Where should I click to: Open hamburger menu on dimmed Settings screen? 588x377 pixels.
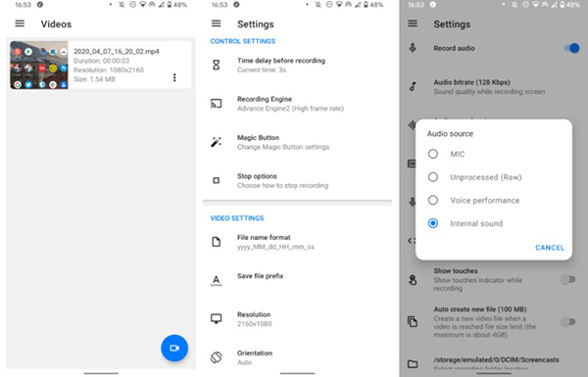pos(413,24)
